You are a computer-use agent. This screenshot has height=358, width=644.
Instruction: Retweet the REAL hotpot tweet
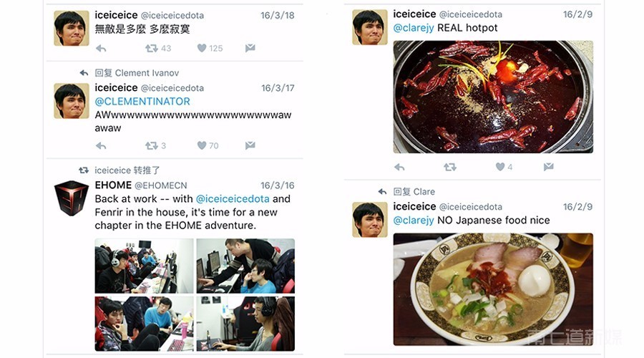pos(450,167)
